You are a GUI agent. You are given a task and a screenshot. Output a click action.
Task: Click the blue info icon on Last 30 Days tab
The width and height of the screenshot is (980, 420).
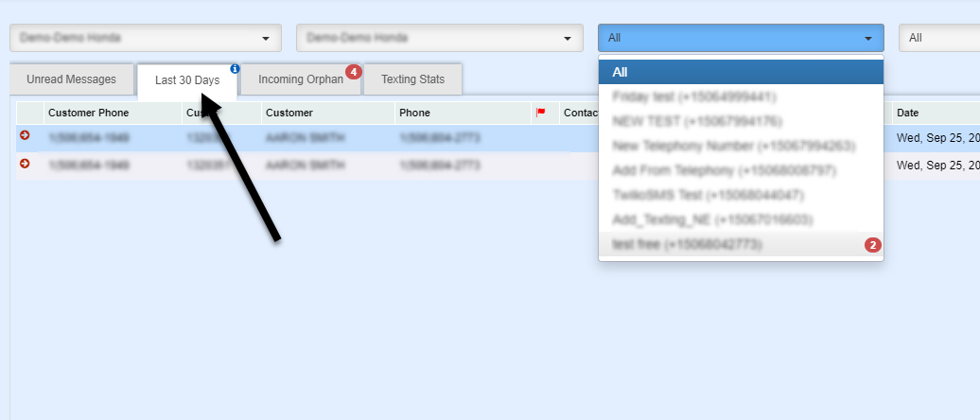235,69
